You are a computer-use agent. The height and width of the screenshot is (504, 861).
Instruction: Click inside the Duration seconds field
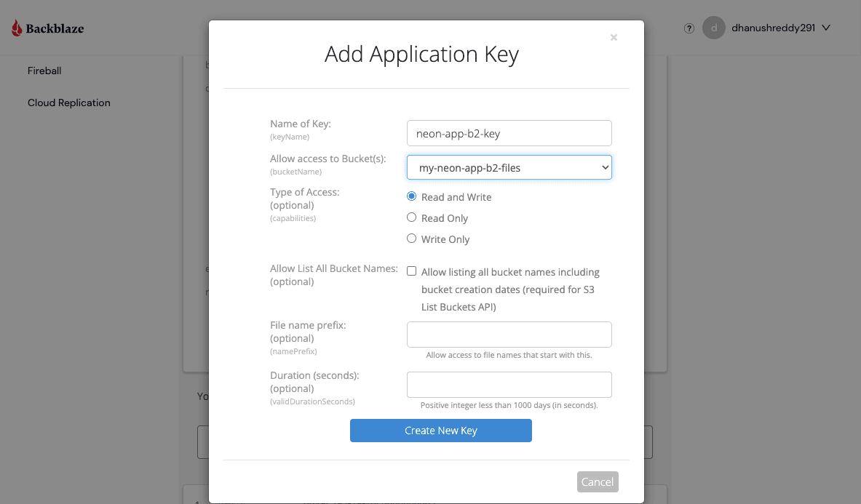pos(509,384)
